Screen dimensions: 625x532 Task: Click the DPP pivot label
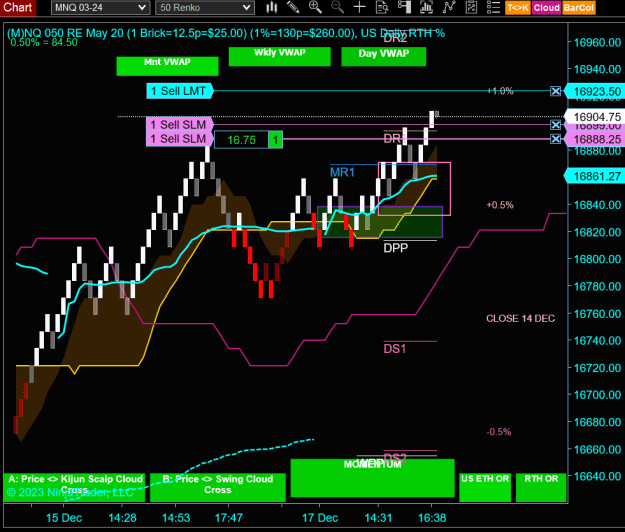coord(395,248)
